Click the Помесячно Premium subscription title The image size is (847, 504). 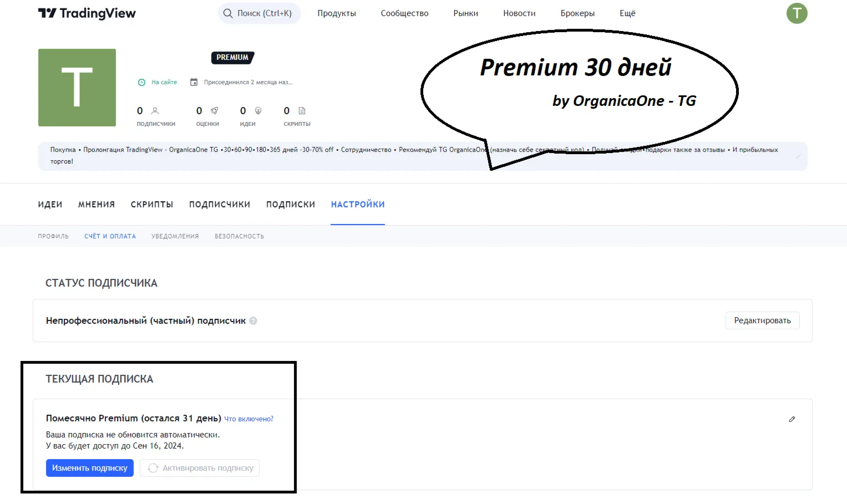coord(134,418)
